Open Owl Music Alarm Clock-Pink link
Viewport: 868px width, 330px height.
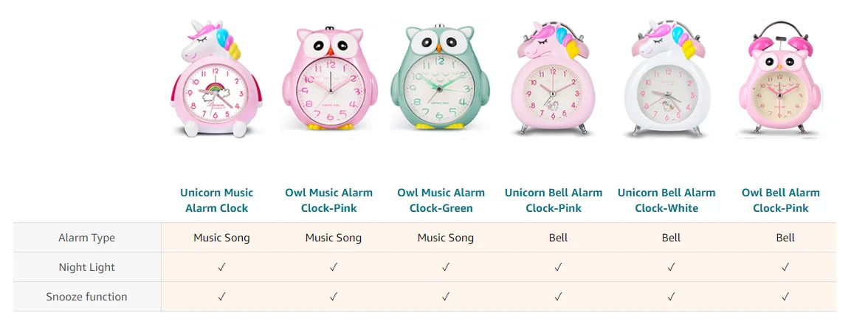329,200
